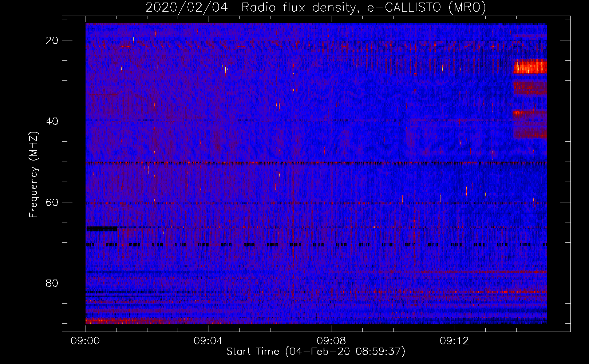589x364 pixels.
Task: Click the 'Start Time (04-Feb-20 08:59:37)' label
Action: pos(315,352)
